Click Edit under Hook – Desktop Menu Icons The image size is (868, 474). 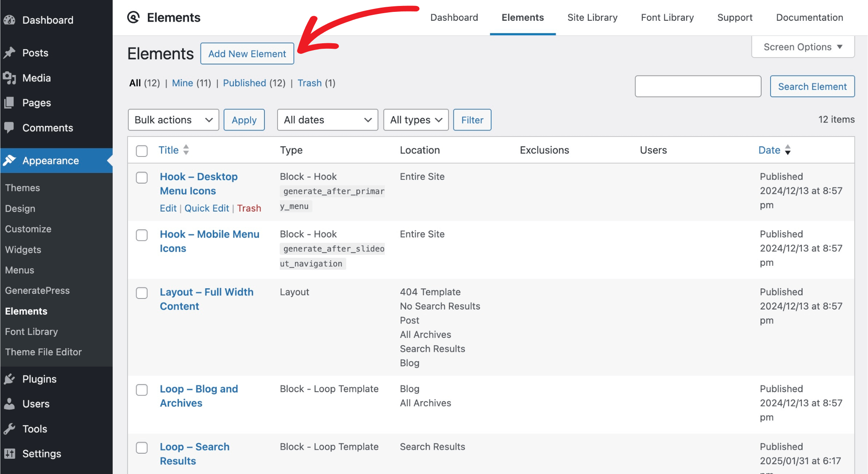coord(168,208)
